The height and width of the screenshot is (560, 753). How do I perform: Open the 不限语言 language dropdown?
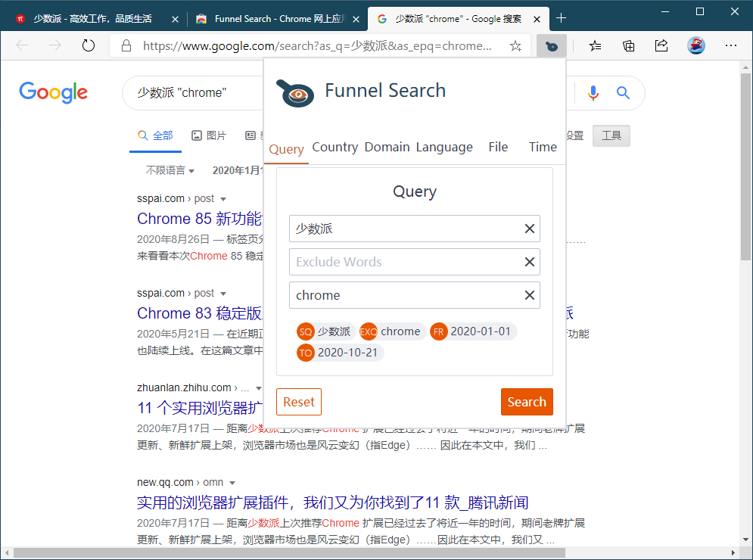170,170
